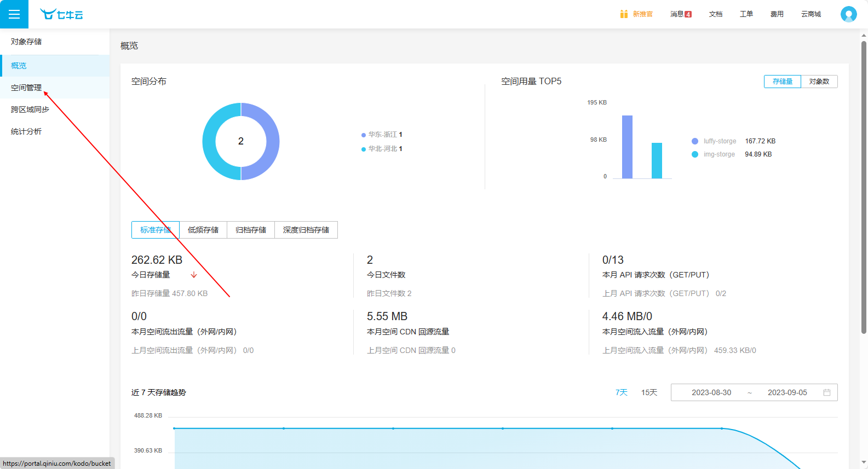Click the scrollbar down arrow
The image size is (868, 469).
point(864,462)
